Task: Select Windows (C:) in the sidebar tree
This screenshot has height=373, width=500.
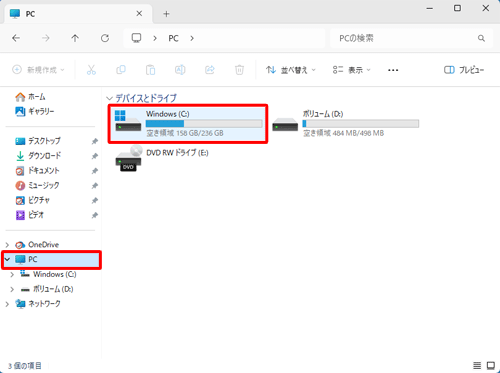Action: click(48, 274)
